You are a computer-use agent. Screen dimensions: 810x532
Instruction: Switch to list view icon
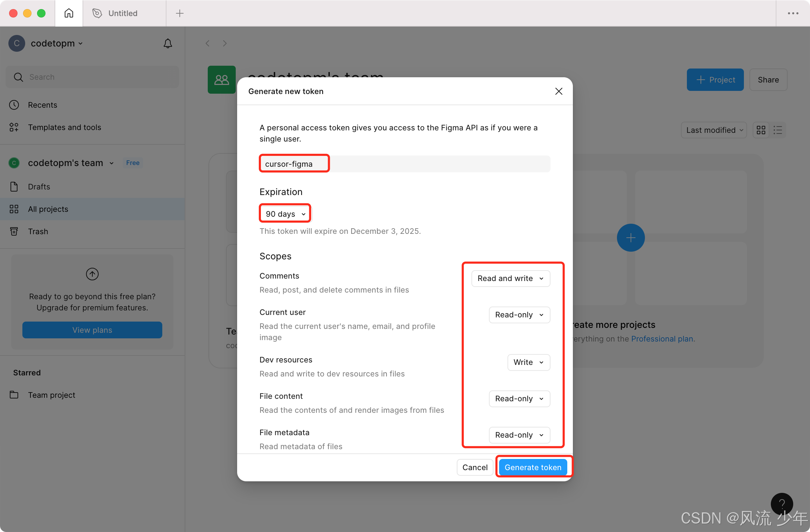click(778, 130)
